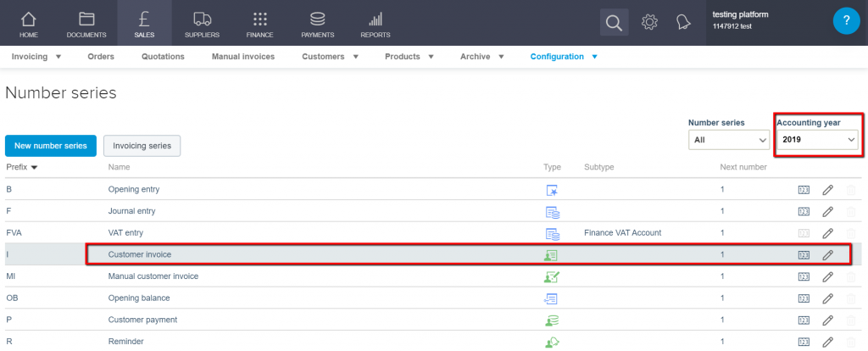This screenshot has height=351, width=868.
Task: Click the Opening entry type icon
Action: point(552,190)
